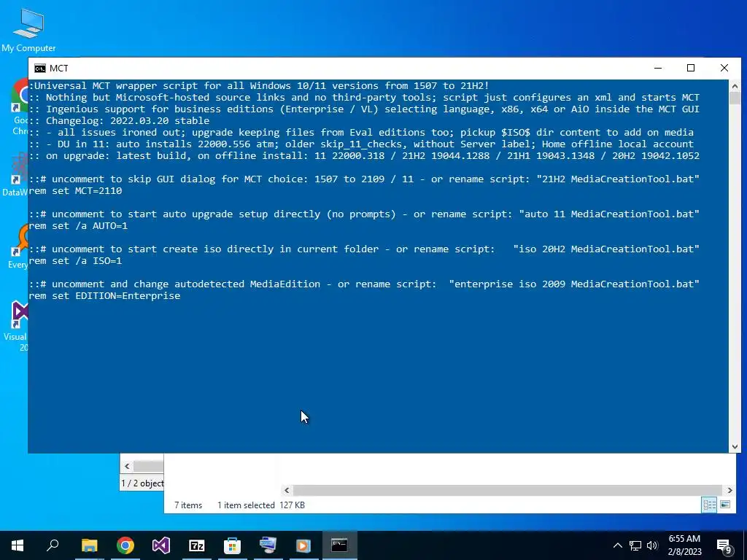Screen dimensions: 747x560
Task: Open the computer monitor app on taskbar
Action: pyautogui.click(x=268, y=545)
